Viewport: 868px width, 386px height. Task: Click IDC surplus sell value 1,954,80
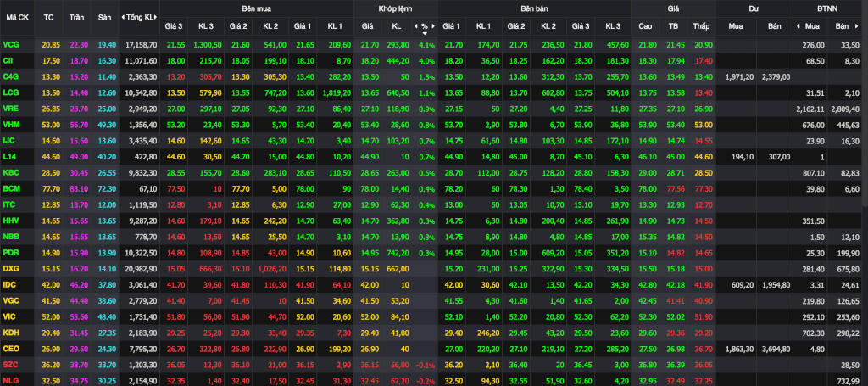click(x=776, y=285)
